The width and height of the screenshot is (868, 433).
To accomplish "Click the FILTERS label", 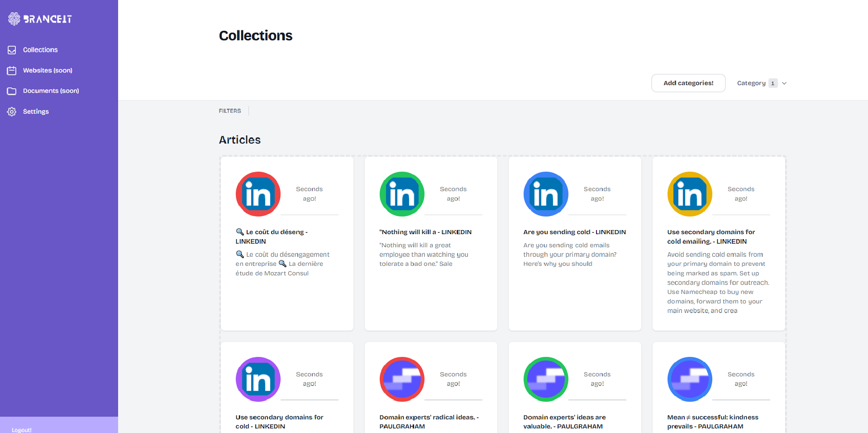I will point(230,111).
